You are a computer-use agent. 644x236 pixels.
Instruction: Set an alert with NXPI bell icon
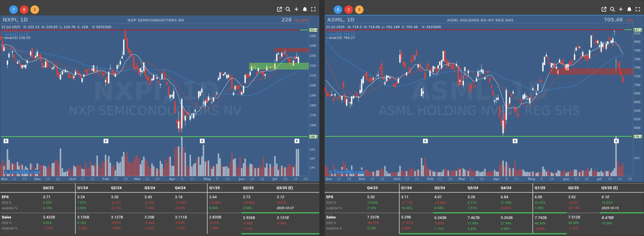coord(305,9)
